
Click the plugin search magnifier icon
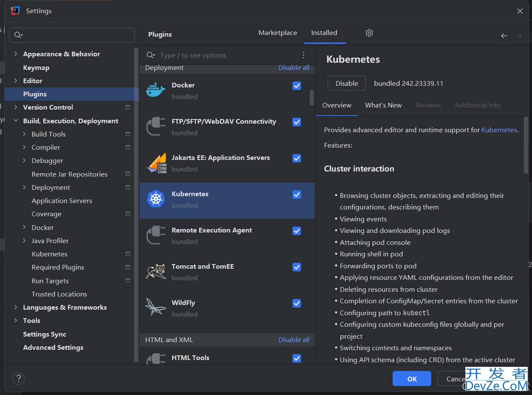[151, 55]
